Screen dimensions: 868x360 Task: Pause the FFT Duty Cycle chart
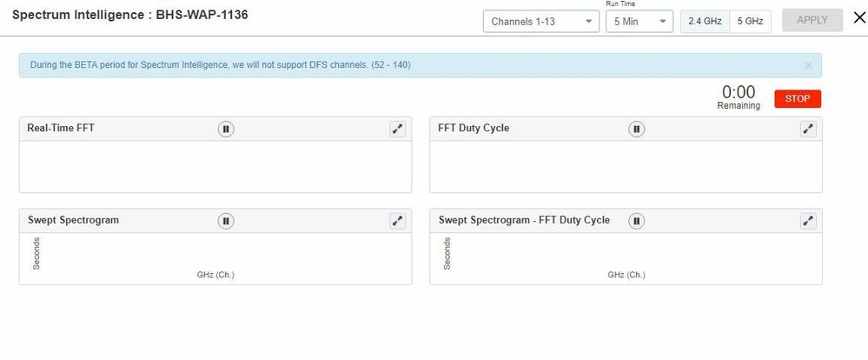click(637, 129)
